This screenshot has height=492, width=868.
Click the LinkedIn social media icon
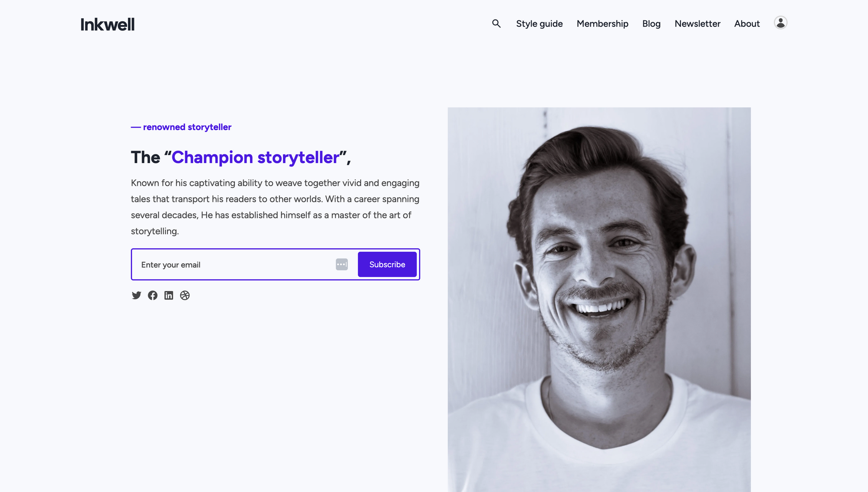pos(169,295)
